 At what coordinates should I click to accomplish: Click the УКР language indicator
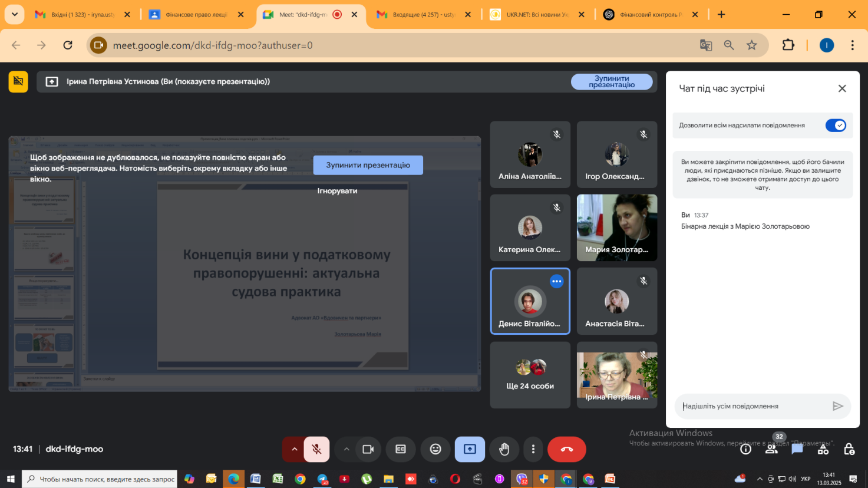[x=806, y=479]
